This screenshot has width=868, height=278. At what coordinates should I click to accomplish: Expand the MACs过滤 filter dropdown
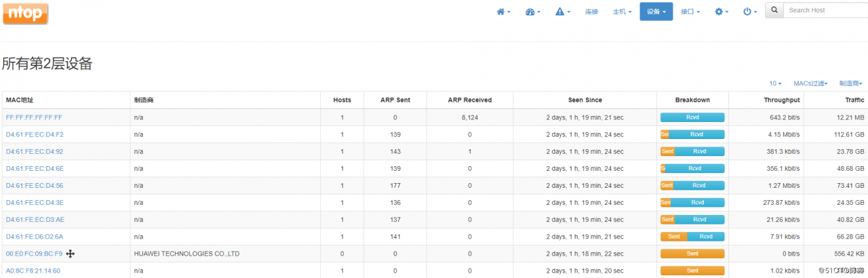810,83
